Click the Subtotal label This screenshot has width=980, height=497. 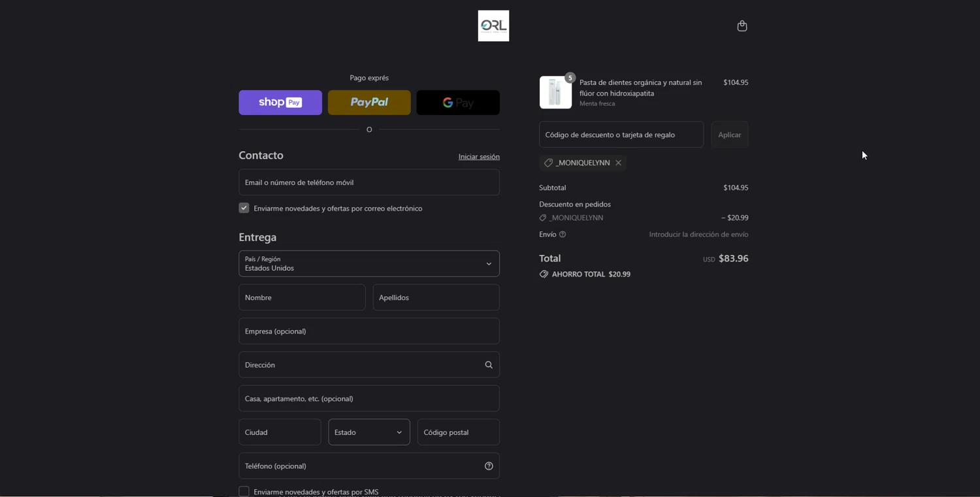pyautogui.click(x=553, y=188)
